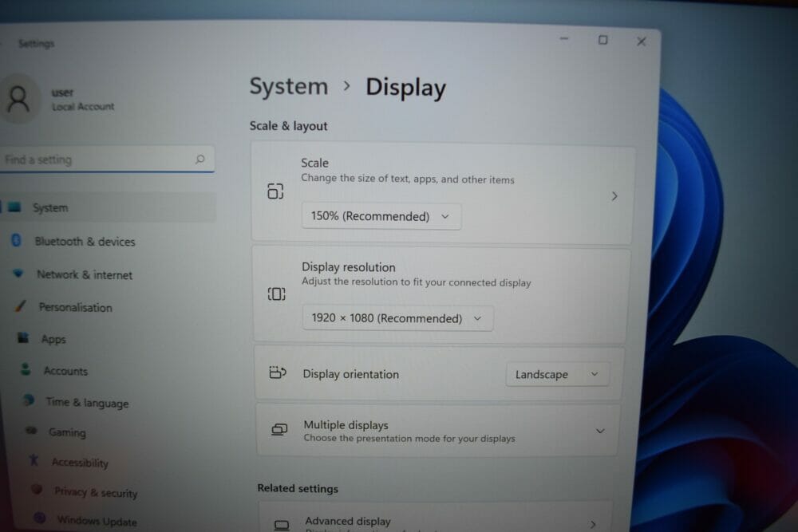Screen dimensions: 798x532
Task: Close the Settings window
Action: (642, 41)
